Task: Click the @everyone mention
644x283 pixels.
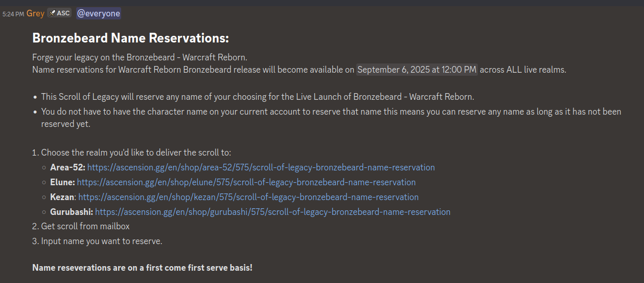Action: 99,13
